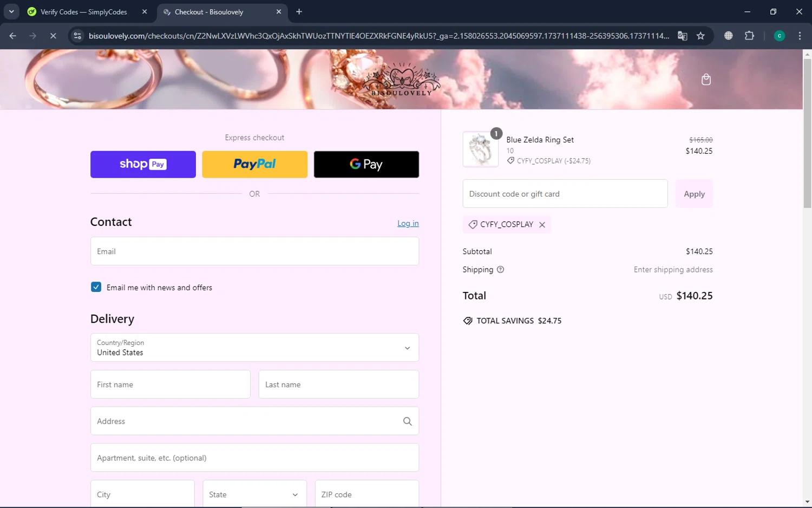Click the page vertical scrollbar thumb
Screen dimensions: 812x508
(807, 133)
